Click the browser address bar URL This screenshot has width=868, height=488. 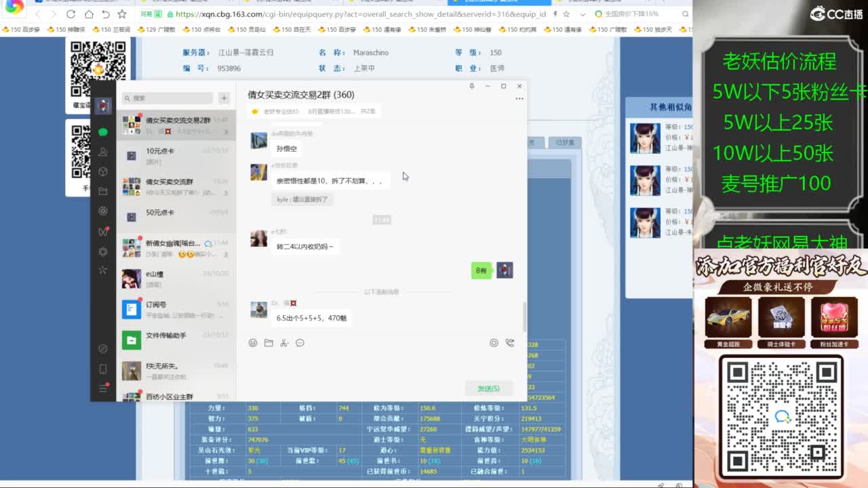click(x=361, y=14)
